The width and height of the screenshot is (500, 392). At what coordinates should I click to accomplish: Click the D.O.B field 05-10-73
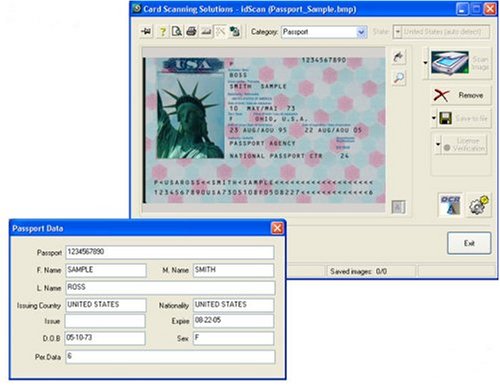pyautogui.click(x=105, y=338)
